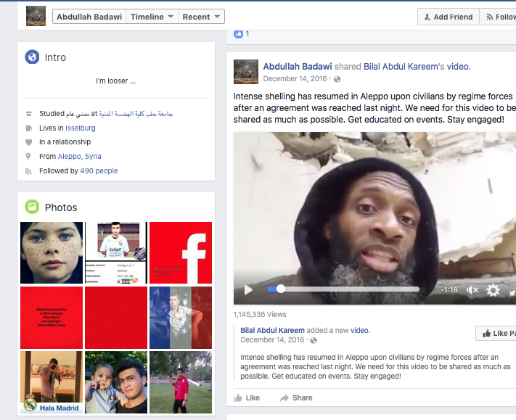Click Abdullah Badawi's post avatar

(x=245, y=72)
